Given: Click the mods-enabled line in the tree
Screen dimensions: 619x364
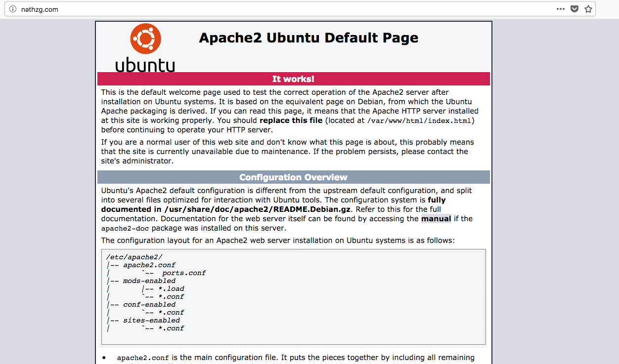Looking at the screenshot, I should [x=149, y=281].
